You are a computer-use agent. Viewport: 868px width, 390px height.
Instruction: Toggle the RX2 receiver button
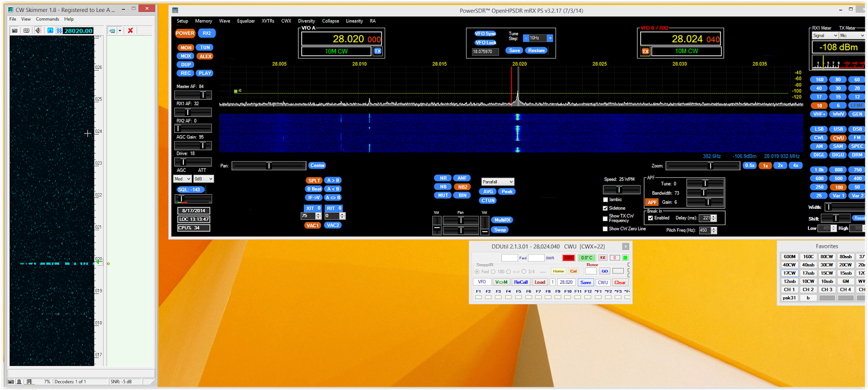point(207,33)
